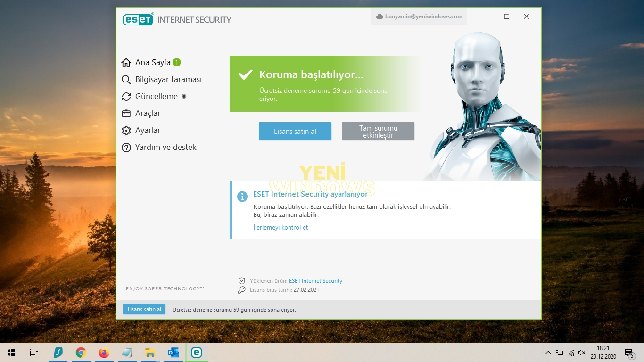Viewport: 644px width, 362px height.
Task: Show hidden system tray icons
Action: [548, 353]
